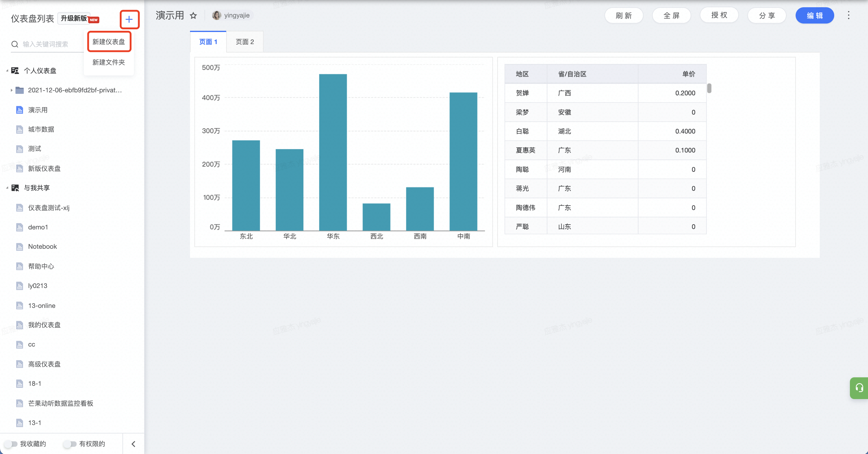Click the 贺婵 table cell
The image size is (868, 454).
[x=526, y=93]
